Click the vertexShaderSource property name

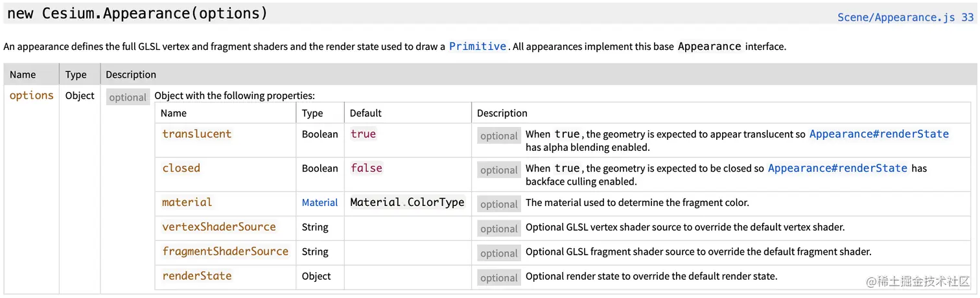tap(218, 227)
